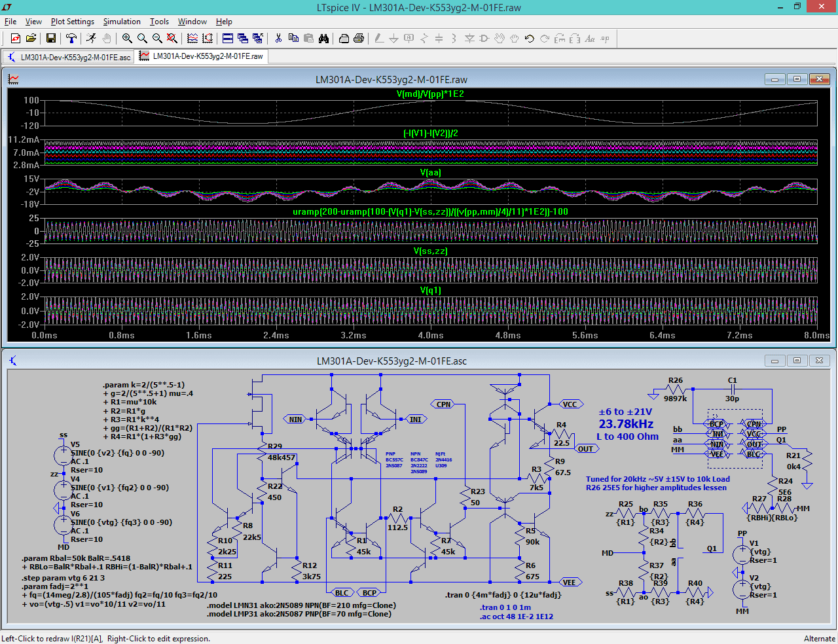Select the Run simulation icon
838x644 pixels.
click(91, 38)
